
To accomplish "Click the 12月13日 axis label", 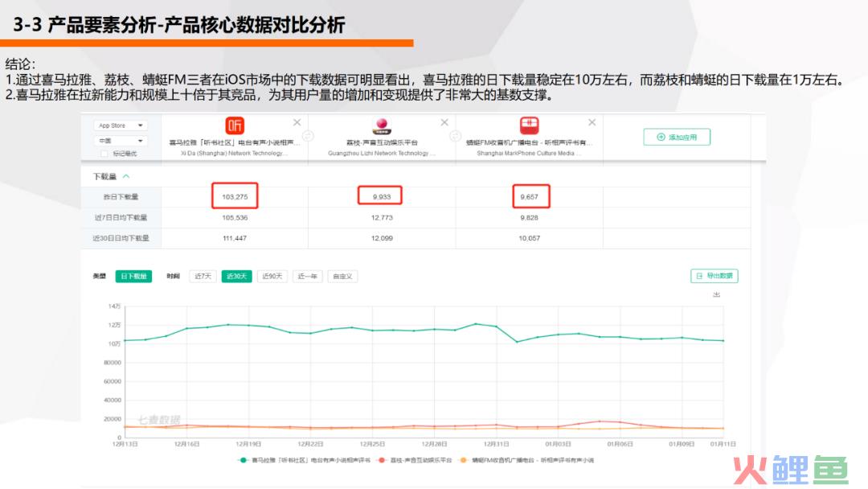I will (125, 444).
